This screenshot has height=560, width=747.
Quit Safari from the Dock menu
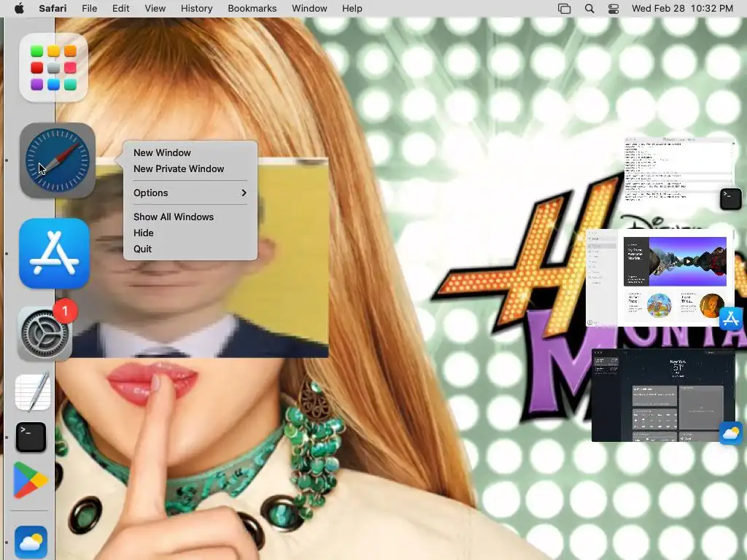[142, 249]
